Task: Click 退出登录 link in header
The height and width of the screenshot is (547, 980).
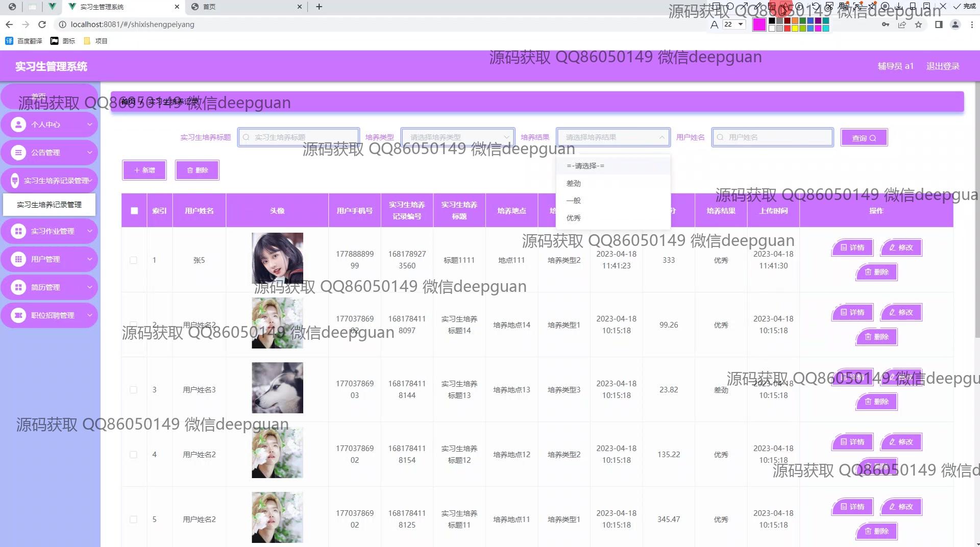Action: coord(942,66)
